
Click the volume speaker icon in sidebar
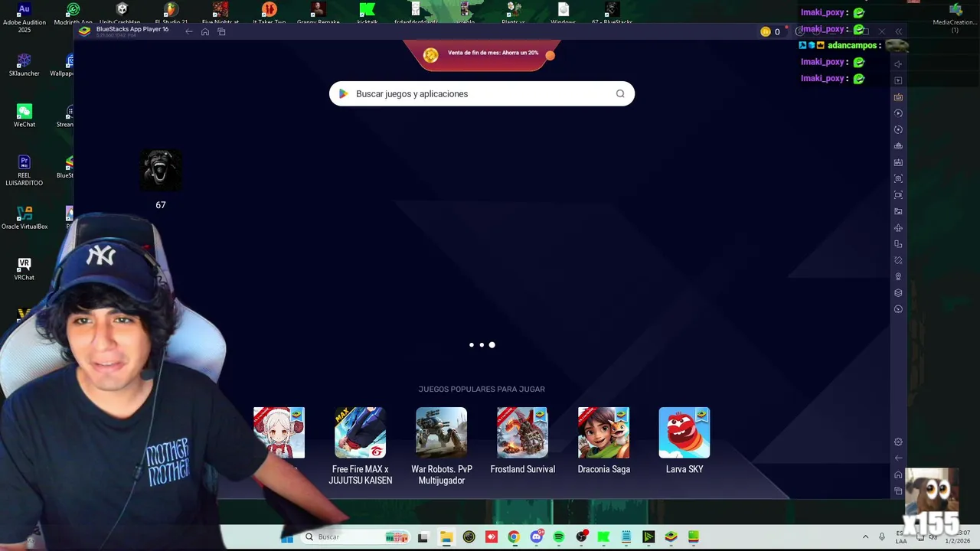click(898, 64)
